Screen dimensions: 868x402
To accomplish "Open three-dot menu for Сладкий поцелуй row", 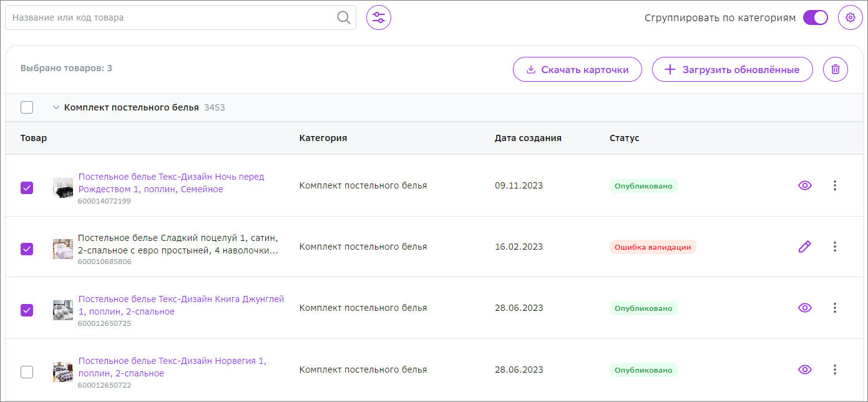I will [835, 247].
